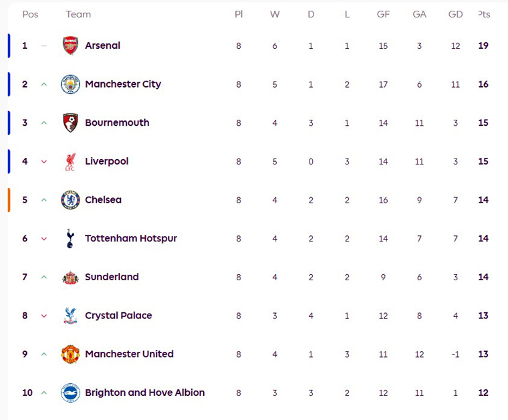Click the down arrow beside Liverpool

pyautogui.click(x=44, y=162)
